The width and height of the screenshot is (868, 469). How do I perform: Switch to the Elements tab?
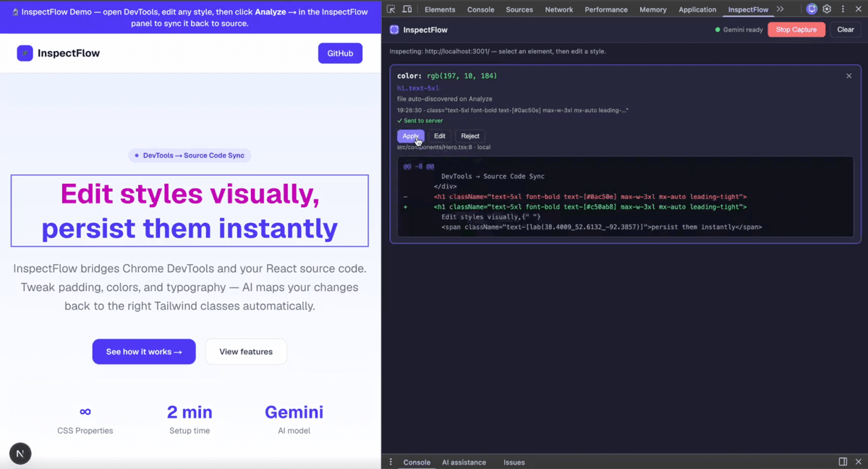click(x=440, y=9)
